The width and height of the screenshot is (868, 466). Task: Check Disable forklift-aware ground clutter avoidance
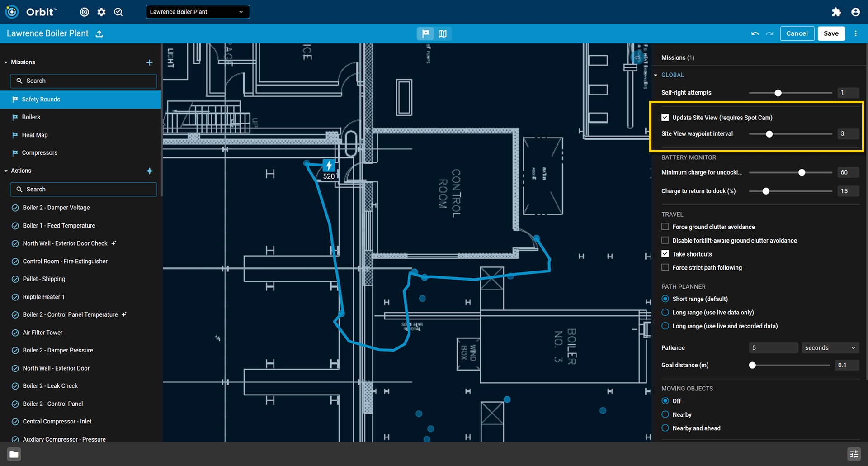click(665, 240)
